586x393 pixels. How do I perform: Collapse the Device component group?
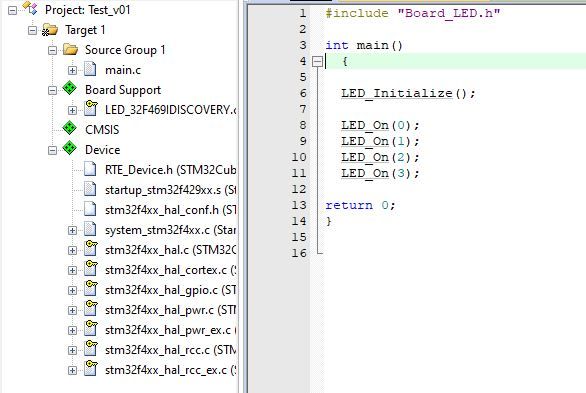(x=53, y=150)
